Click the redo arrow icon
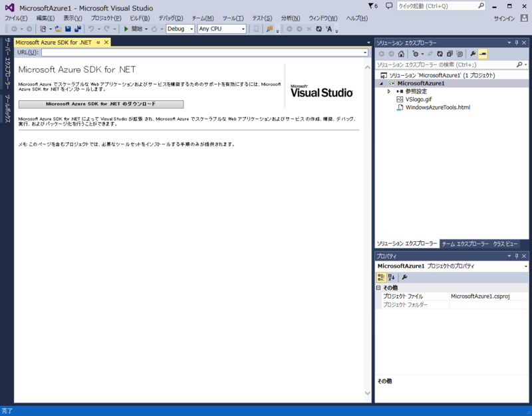This screenshot has height=416, width=532. 106,29
